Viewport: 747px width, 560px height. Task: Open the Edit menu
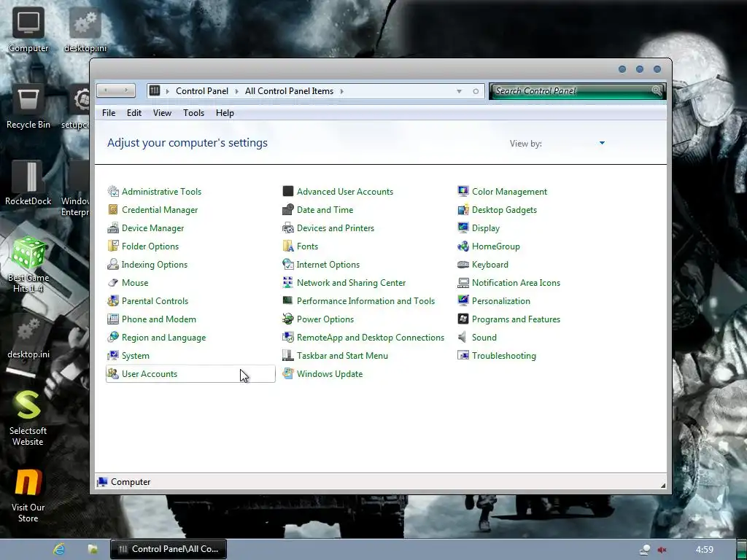pos(134,113)
